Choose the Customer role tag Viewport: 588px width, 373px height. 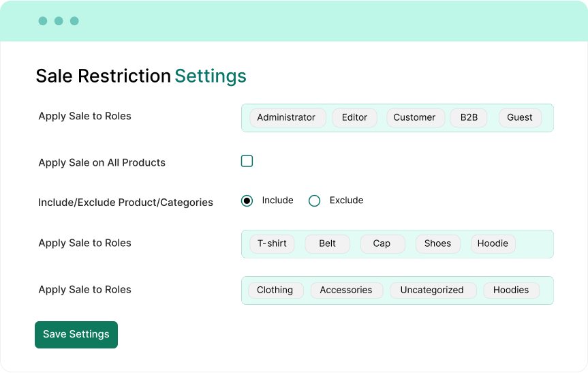[414, 117]
